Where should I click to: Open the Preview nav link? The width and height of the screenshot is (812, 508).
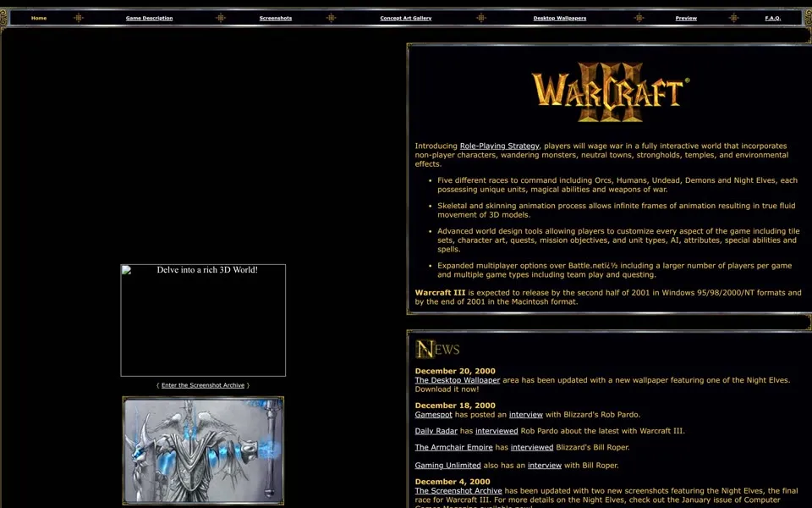coord(686,18)
